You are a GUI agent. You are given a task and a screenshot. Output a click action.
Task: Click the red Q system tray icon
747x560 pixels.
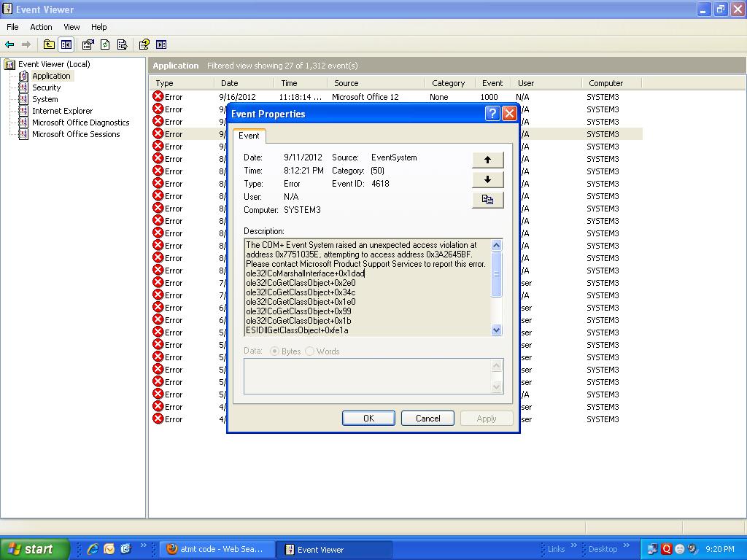tap(666, 549)
